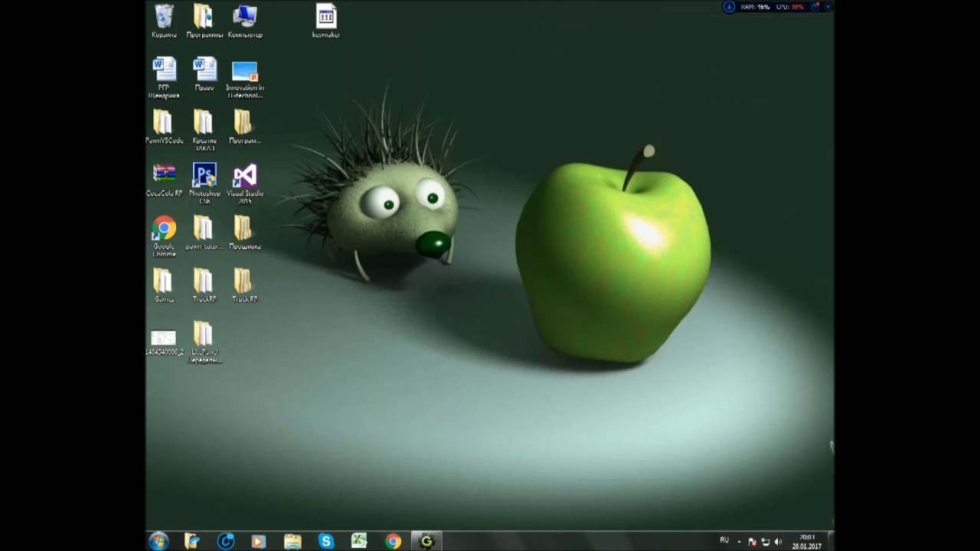This screenshot has height=551, width=980.
Task: Launch the Visual Studio 2015 shortcut
Action: click(245, 184)
